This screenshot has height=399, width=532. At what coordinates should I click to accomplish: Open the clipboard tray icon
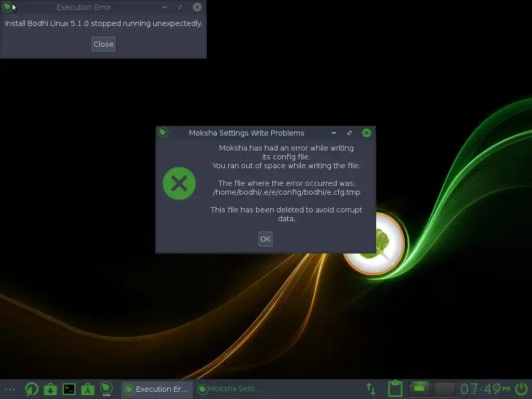click(x=395, y=389)
